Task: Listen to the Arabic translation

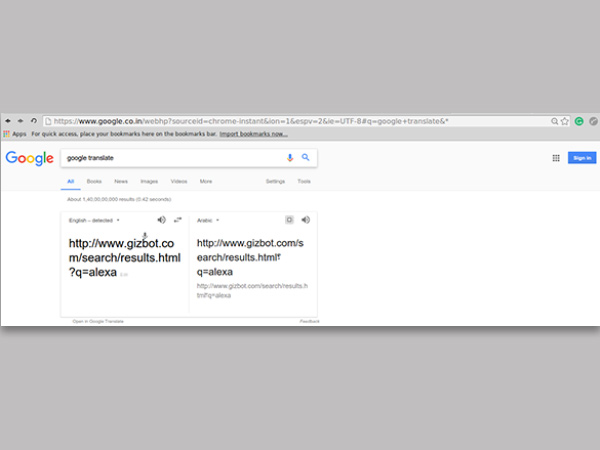Action: [306, 220]
